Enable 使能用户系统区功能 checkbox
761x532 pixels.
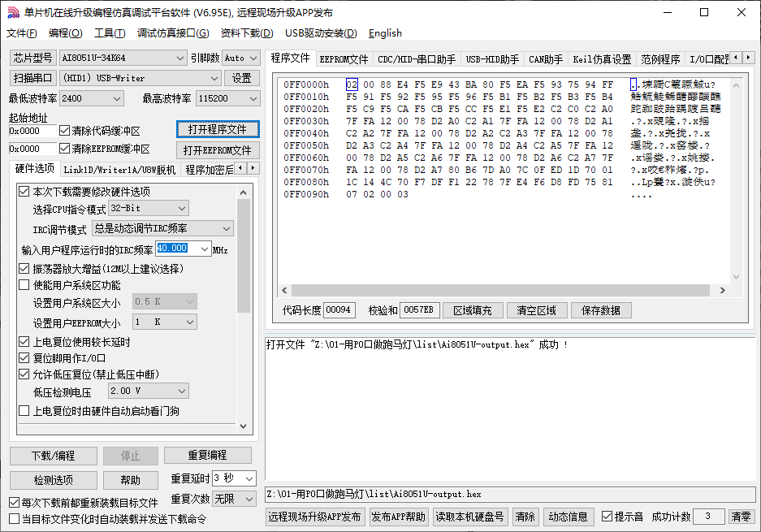24,285
